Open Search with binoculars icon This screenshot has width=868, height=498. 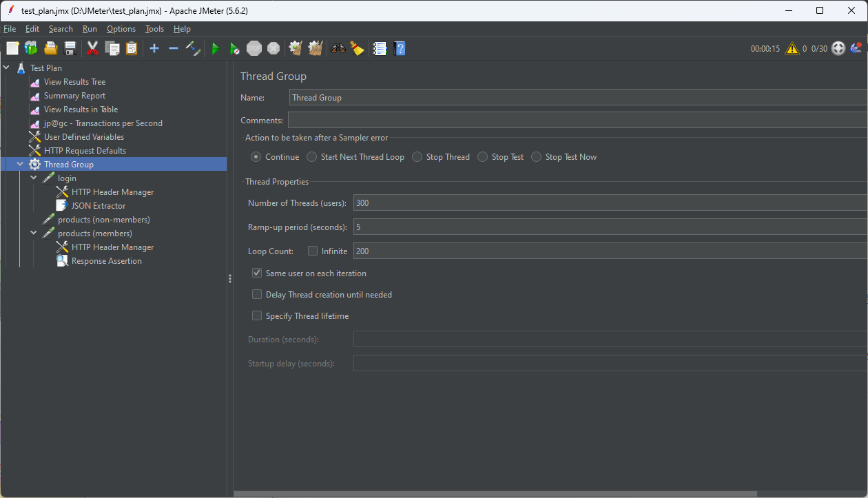coord(338,48)
